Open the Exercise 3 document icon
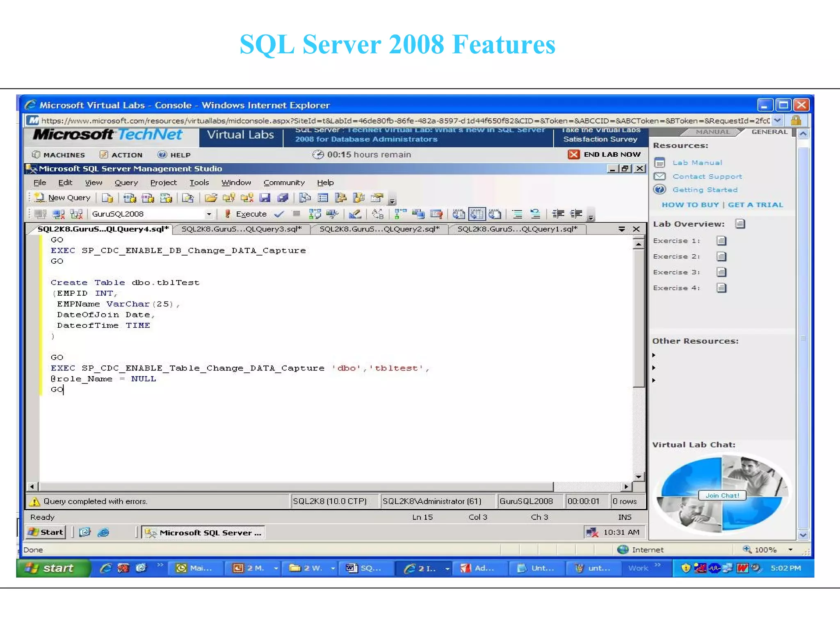Viewport: 840px width, 630px height. click(721, 272)
